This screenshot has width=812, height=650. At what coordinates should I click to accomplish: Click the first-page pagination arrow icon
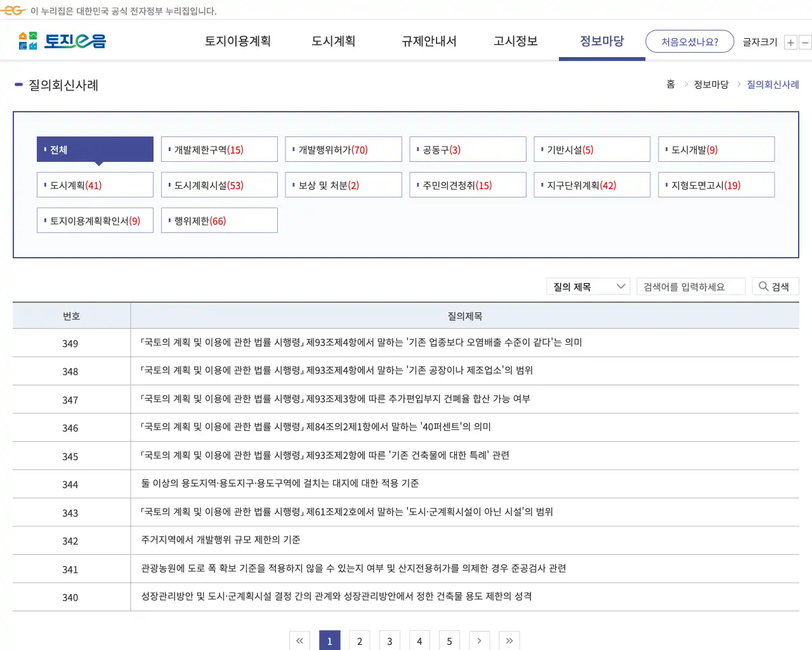[x=299, y=640]
